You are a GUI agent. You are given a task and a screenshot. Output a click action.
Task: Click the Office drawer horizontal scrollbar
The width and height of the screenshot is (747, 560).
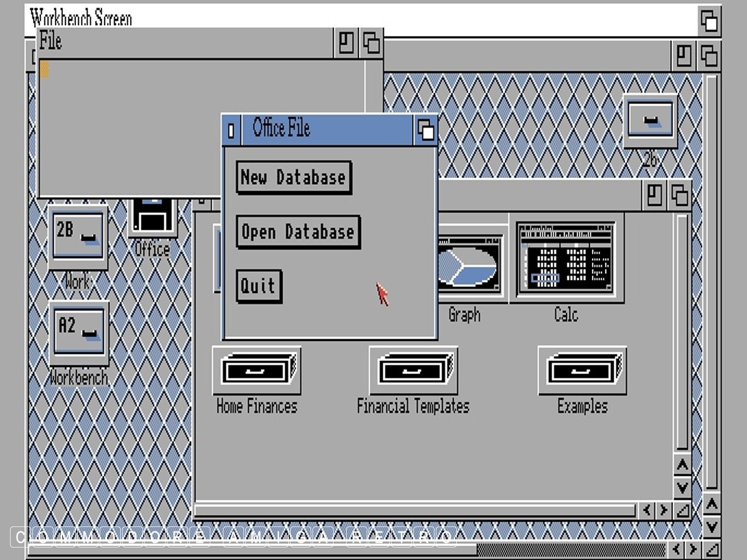414,511
